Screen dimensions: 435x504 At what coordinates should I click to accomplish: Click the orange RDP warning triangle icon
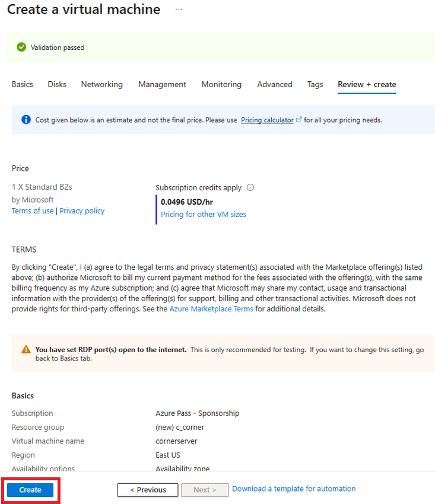pos(26,350)
